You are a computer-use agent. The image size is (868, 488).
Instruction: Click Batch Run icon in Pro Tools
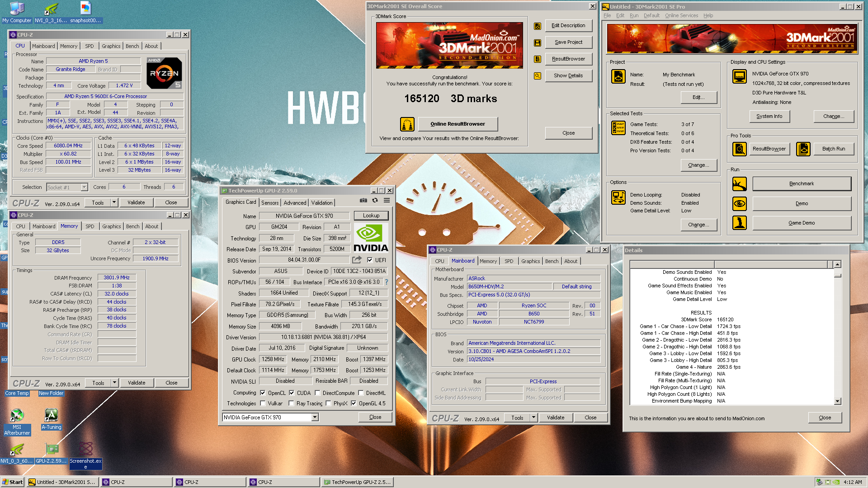803,149
